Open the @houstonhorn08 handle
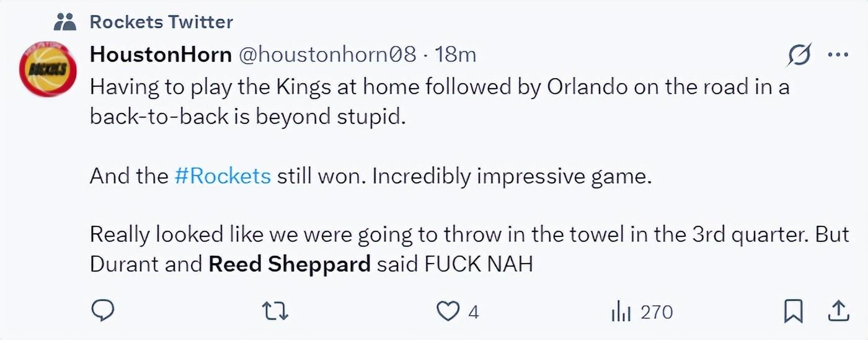This screenshot has height=340, width=868. pos(327,55)
